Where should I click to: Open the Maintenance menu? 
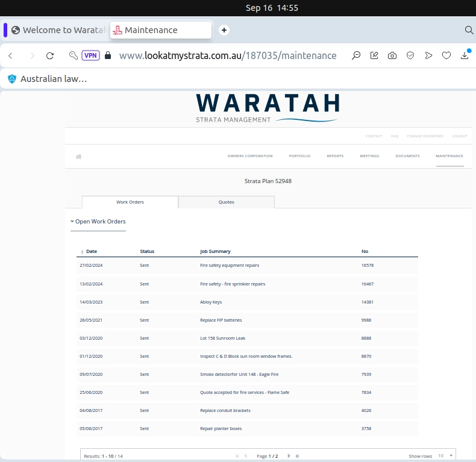point(449,156)
